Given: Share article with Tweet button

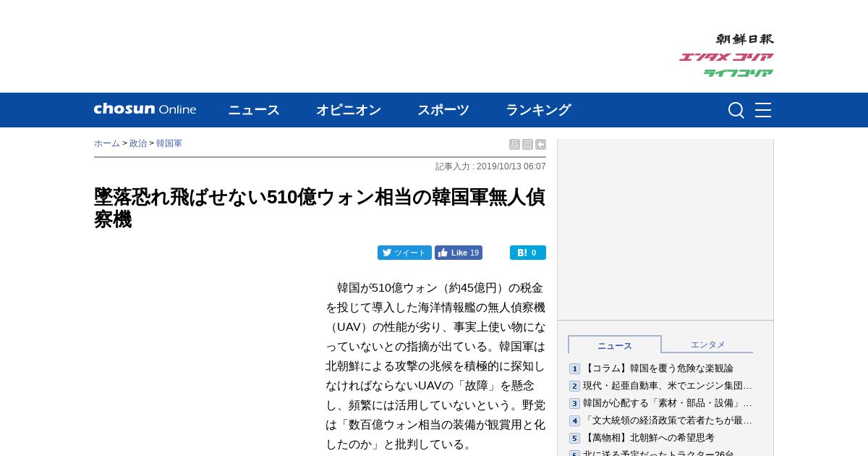Looking at the screenshot, I should point(404,253).
